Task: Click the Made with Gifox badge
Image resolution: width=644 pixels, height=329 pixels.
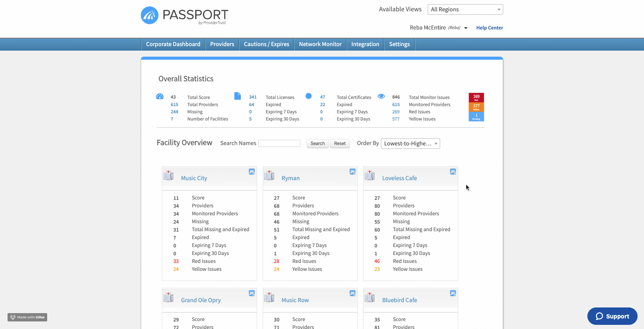Action: 27,317
